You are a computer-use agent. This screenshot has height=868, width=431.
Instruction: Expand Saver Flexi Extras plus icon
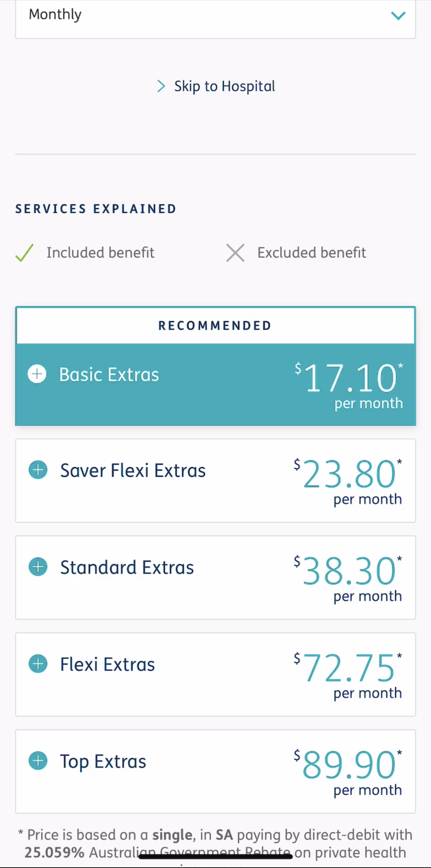tap(38, 470)
